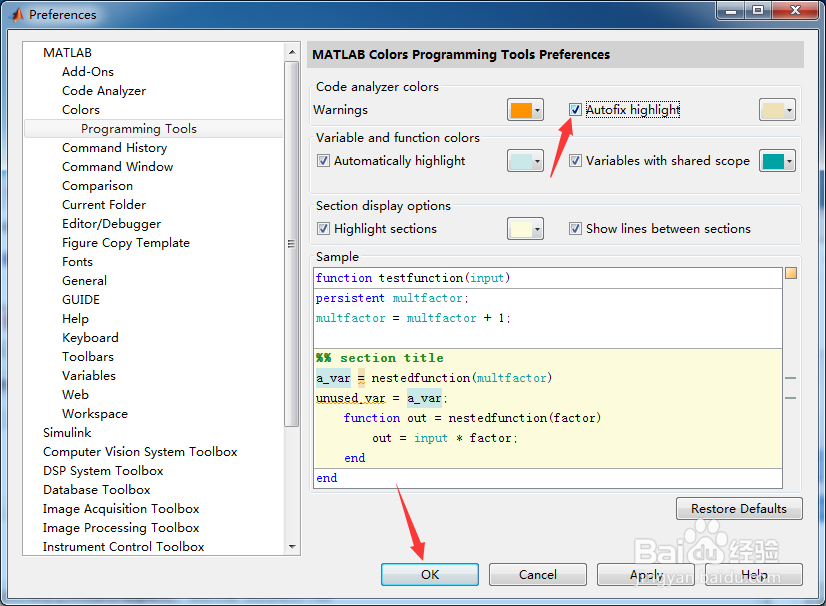
Task: Uncheck Automatically highlight option
Action: click(x=323, y=161)
